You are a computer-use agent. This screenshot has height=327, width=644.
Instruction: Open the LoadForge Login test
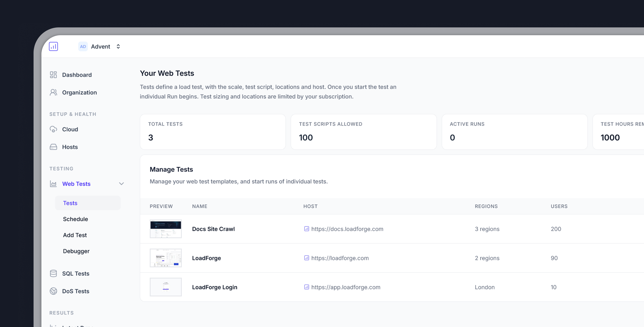coord(215,287)
